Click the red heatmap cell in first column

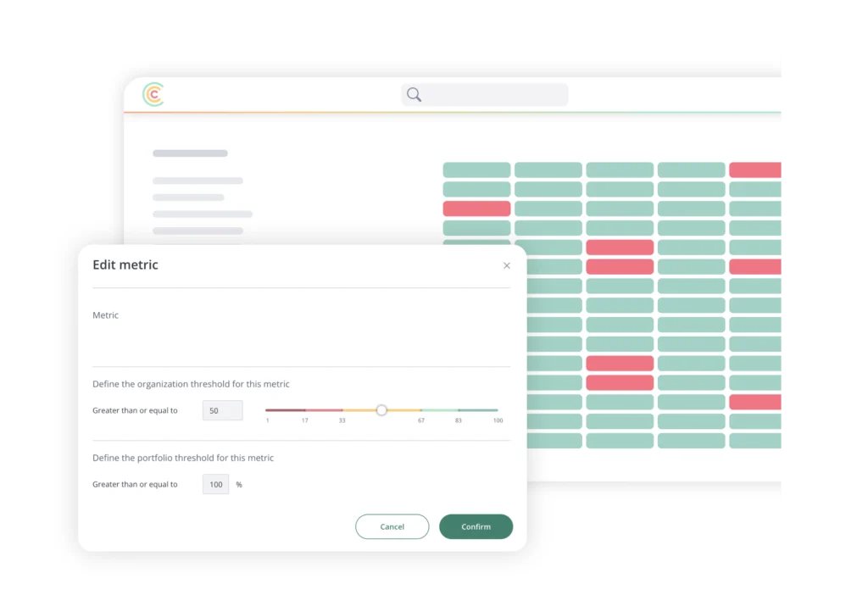(476, 209)
